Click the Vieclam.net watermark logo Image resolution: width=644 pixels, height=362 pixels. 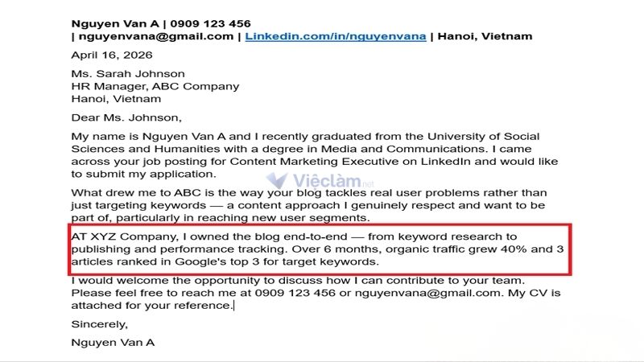coord(320,180)
